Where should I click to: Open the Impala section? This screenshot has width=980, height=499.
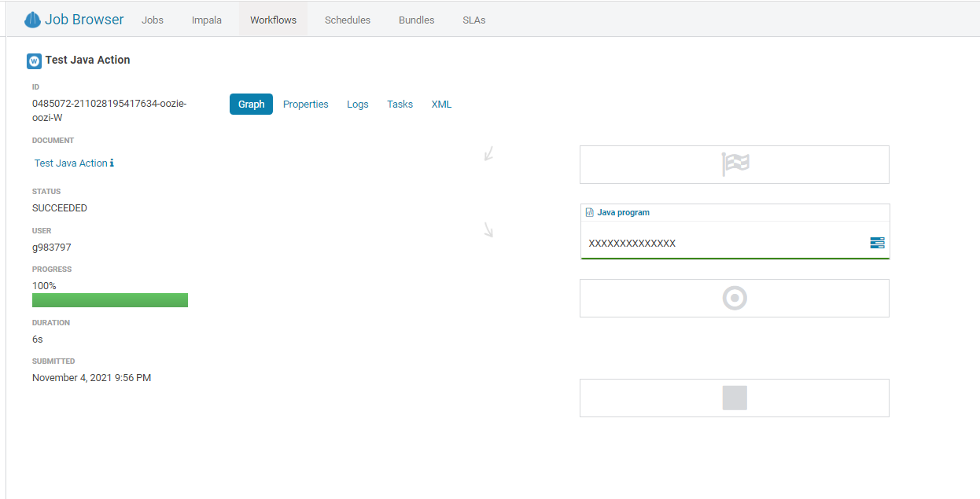point(206,20)
